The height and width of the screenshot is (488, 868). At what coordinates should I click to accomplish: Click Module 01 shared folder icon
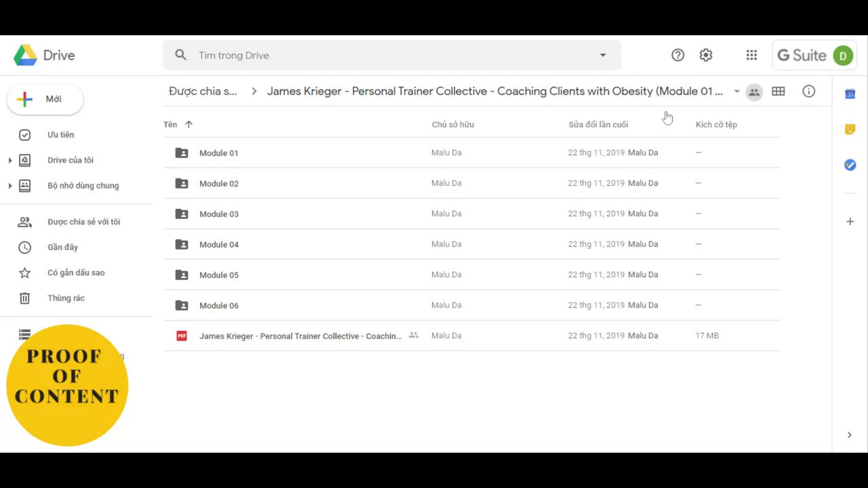[182, 152]
